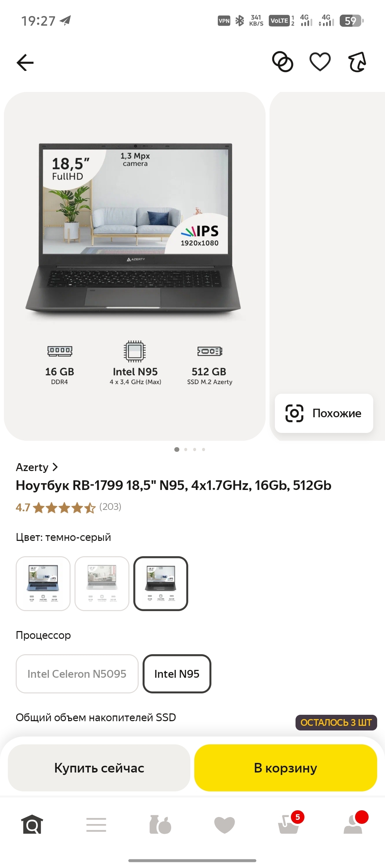Image resolution: width=385 pixels, height=868 pixels.
Task: Choose the silver laptop color variant
Action: coord(102,584)
